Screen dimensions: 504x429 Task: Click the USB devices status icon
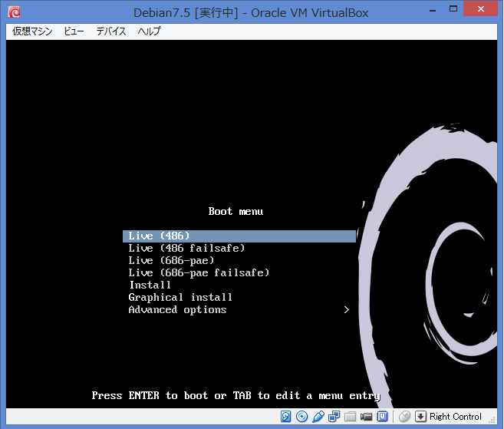click(x=318, y=417)
